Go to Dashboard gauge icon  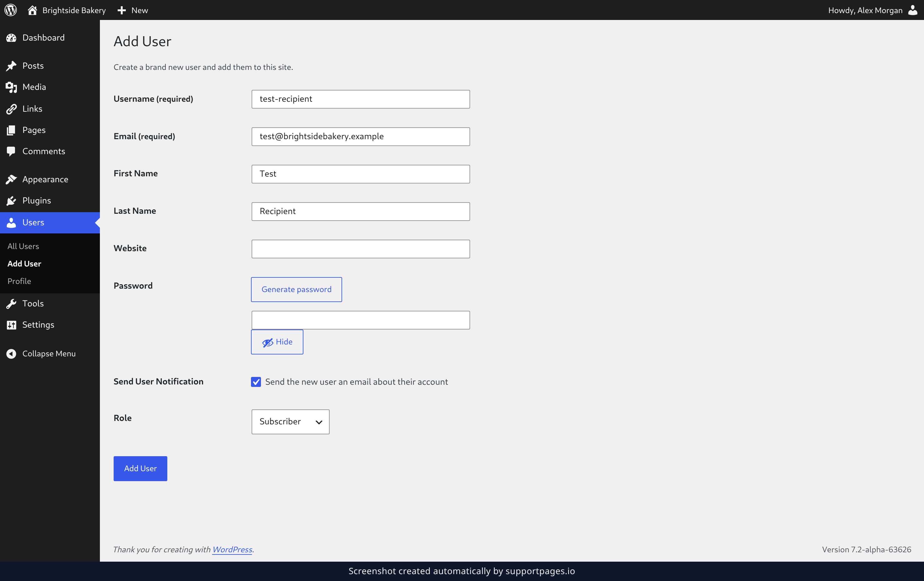(12, 37)
